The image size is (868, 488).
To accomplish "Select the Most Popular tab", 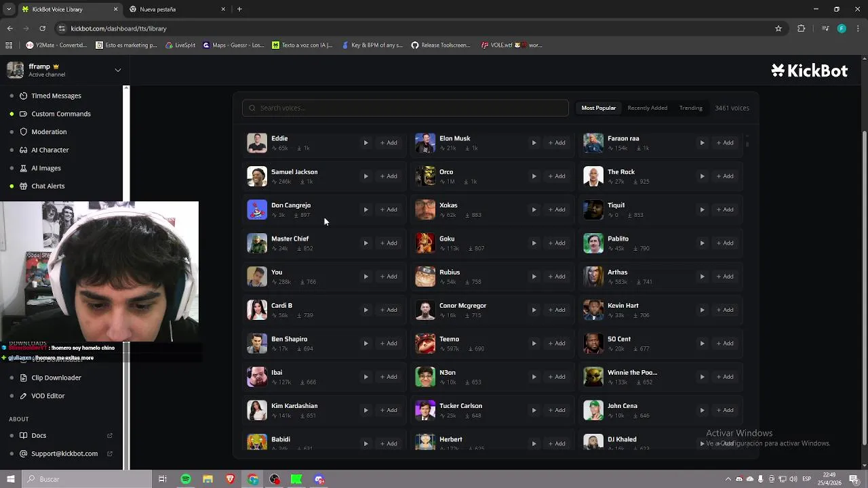I will (599, 108).
